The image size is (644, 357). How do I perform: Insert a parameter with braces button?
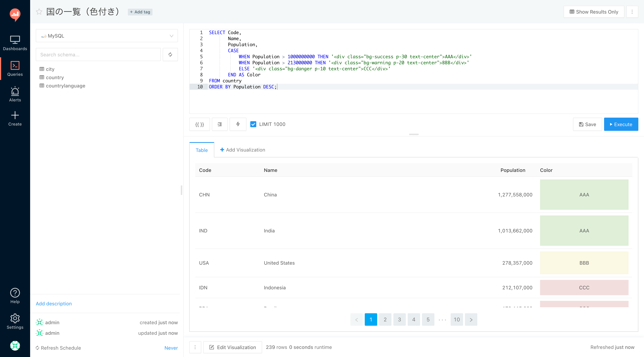[x=199, y=124]
